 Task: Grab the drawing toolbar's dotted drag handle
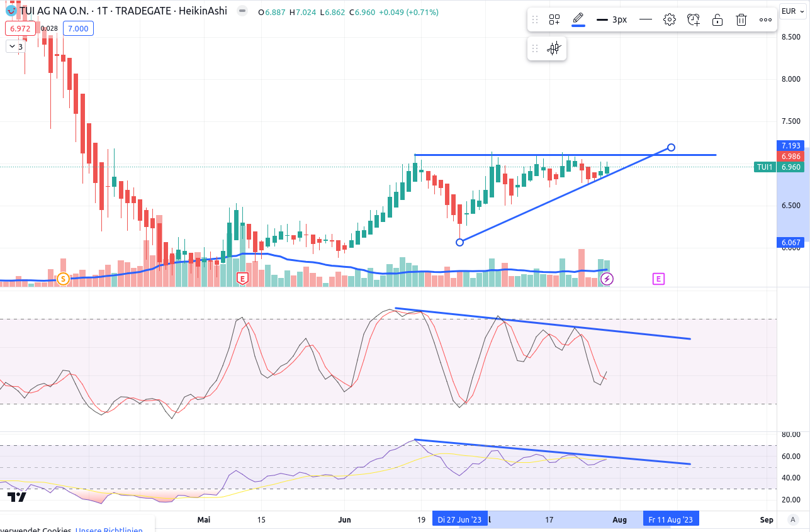tap(535, 19)
